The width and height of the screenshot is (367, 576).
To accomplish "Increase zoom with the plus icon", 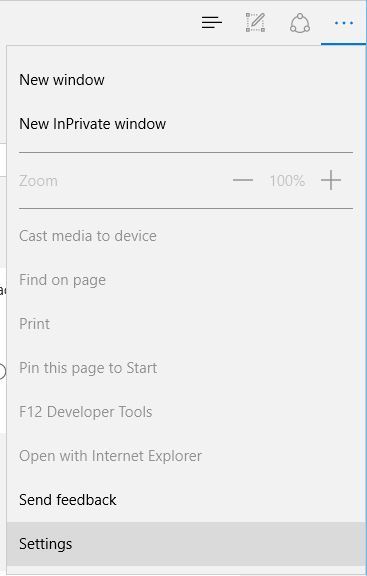I will [x=331, y=180].
